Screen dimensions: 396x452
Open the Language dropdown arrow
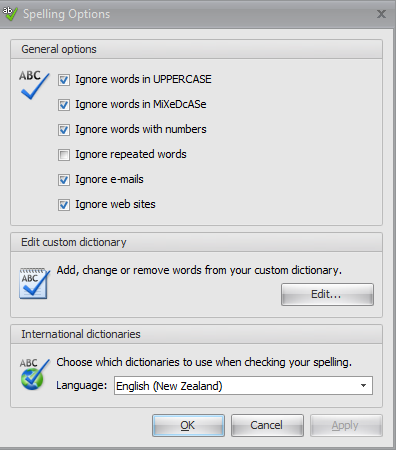tap(363, 386)
